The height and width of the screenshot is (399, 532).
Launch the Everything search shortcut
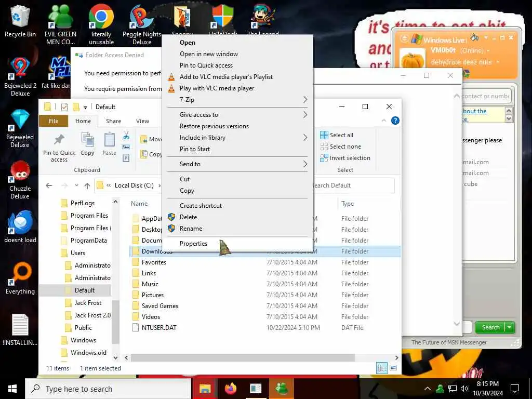(x=20, y=278)
